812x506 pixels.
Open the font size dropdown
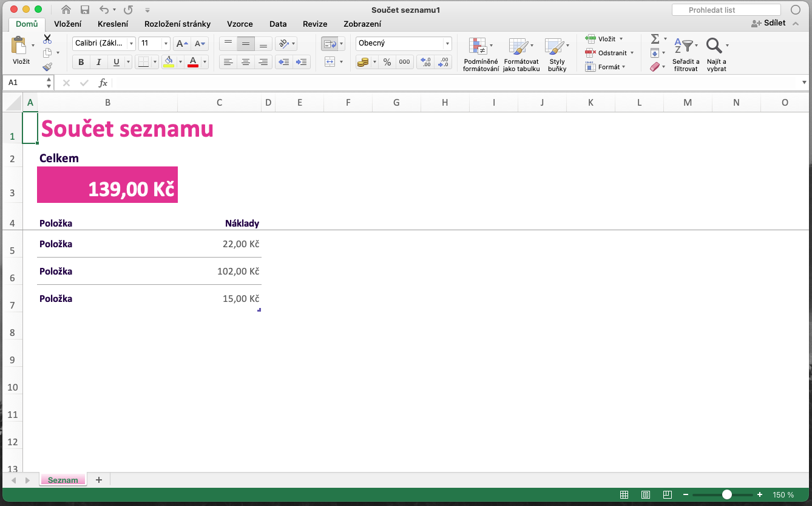[166, 44]
